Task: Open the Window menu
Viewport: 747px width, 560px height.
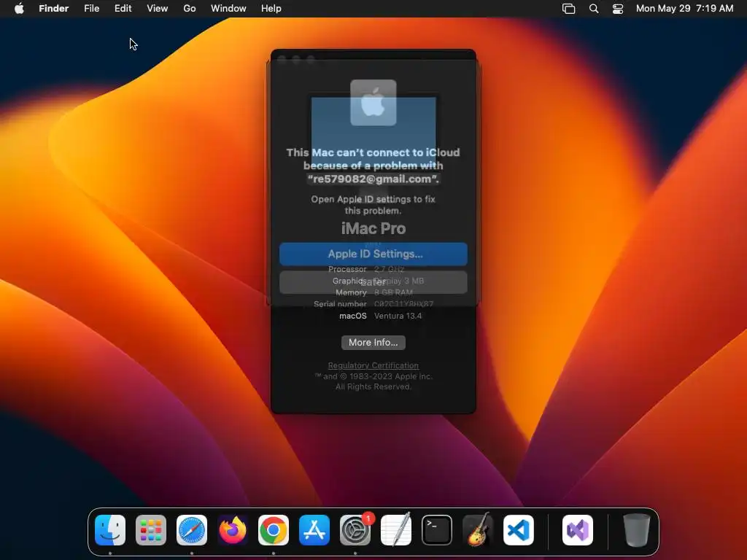Action: 228,8
